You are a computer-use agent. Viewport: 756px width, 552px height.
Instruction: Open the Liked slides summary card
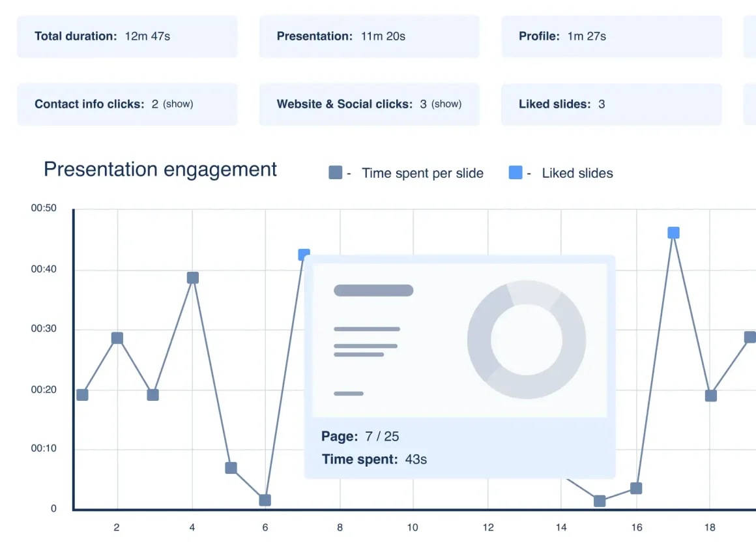[x=611, y=104]
